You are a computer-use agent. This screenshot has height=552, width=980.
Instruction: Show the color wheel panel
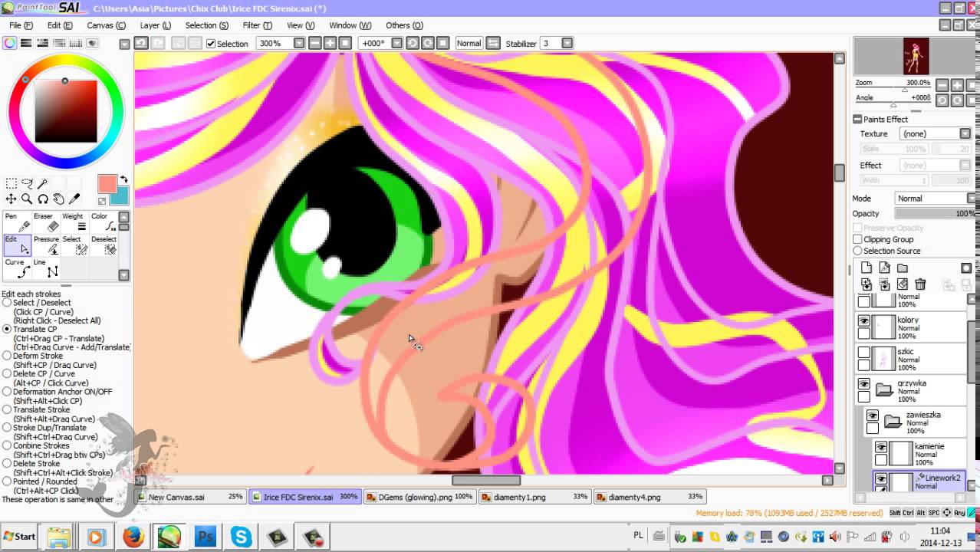point(10,43)
